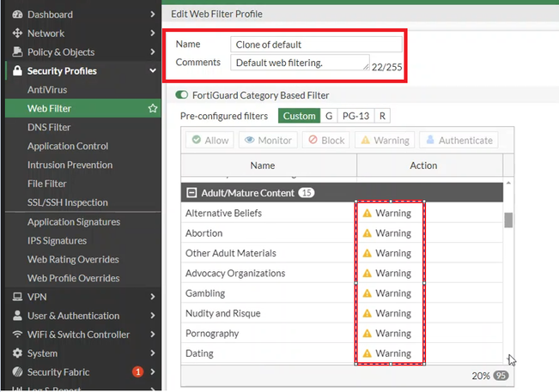Screen dimensions: 559x392
Task: Select G pre-configured filter
Action: point(329,116)
